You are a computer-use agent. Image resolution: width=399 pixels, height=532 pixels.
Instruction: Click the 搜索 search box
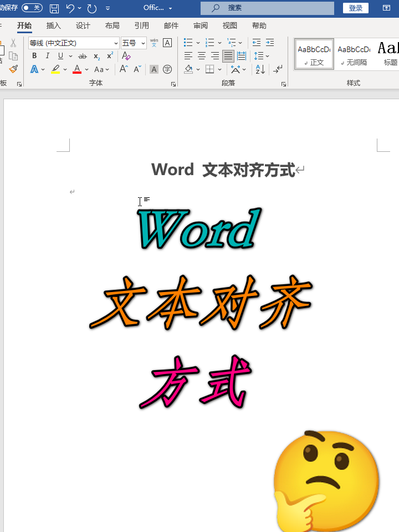(267, 8)
